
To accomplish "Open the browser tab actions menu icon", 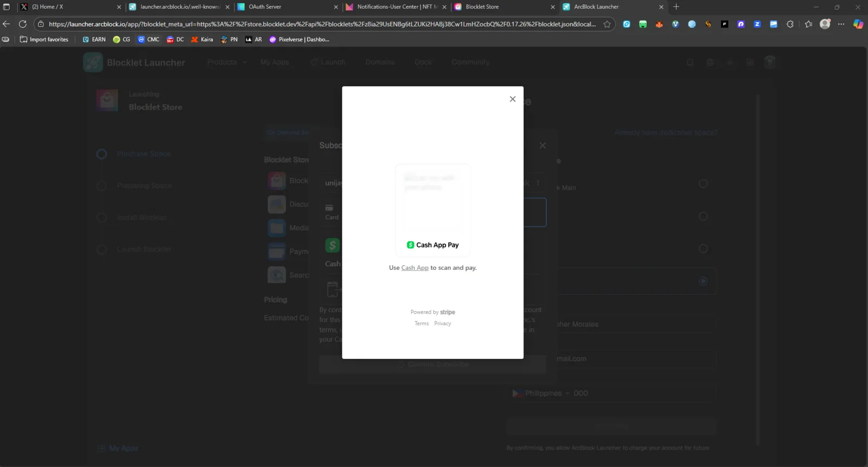I will [7, 7].
